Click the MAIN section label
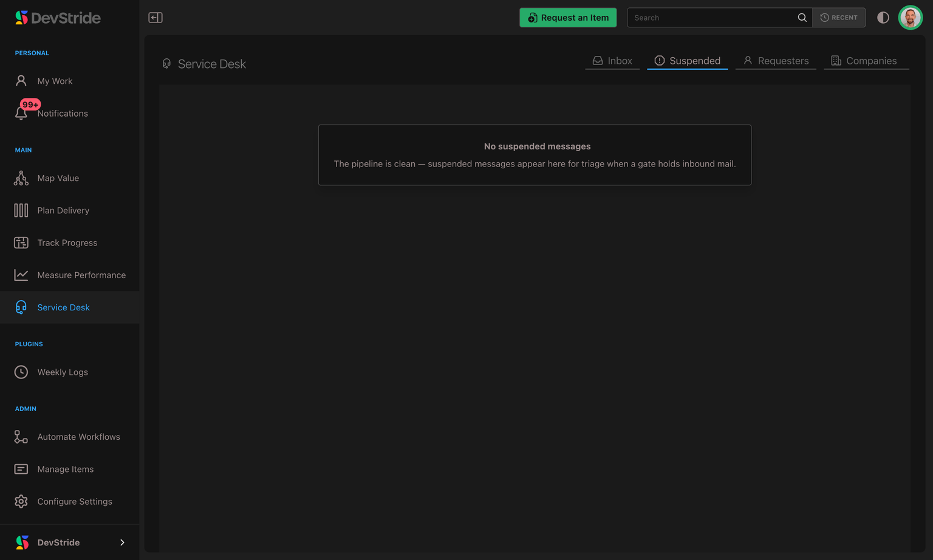The image size is (933, 560). pos(23,150)
